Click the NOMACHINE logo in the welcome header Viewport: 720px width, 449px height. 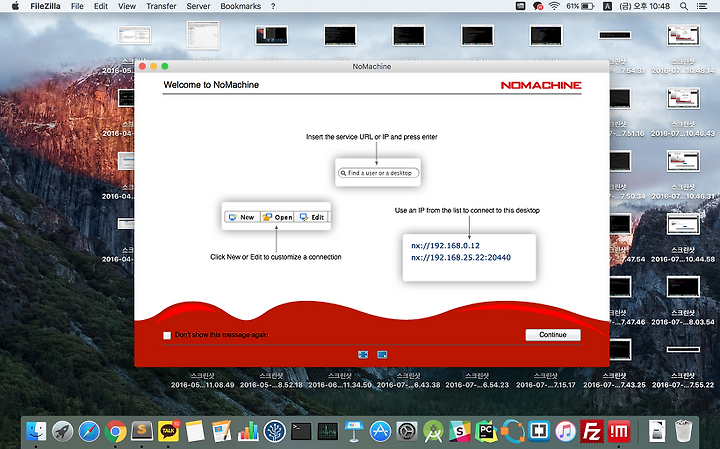[541, 85]
